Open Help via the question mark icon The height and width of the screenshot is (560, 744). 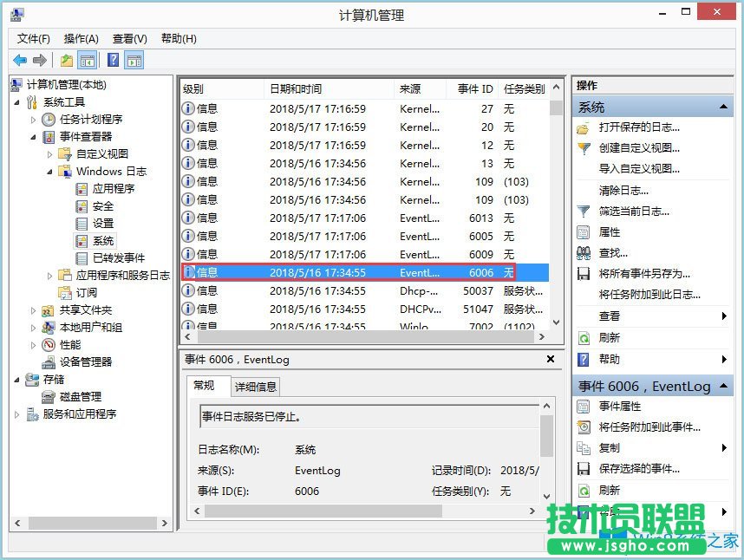[x=112, y=59]
